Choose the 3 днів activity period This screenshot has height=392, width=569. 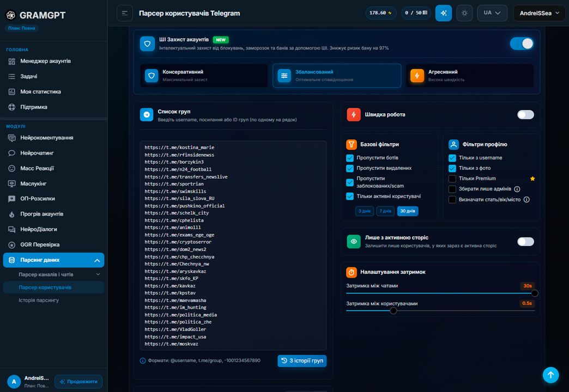click(x=364, y=211)
